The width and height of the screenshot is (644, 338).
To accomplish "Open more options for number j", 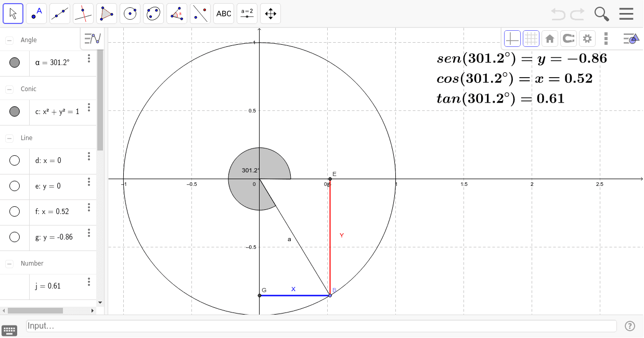I will click(x=89, y=282).
